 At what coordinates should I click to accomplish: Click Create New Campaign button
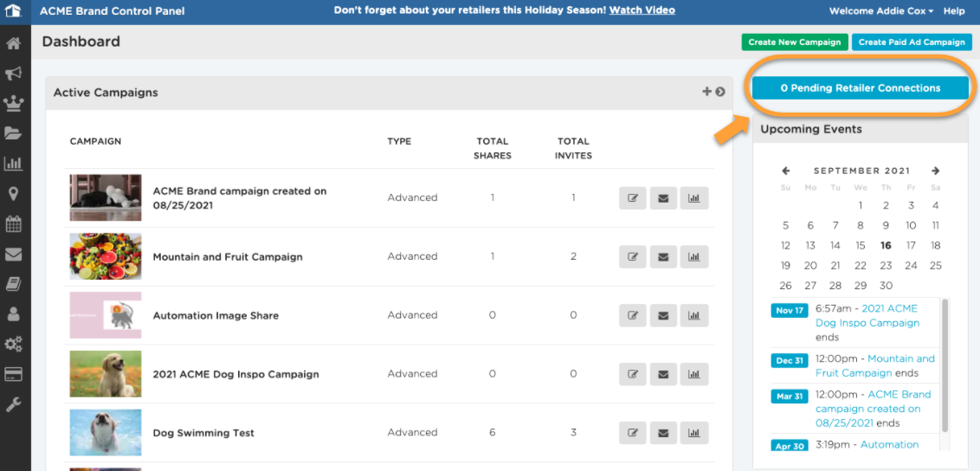click(x=795, y=42)
